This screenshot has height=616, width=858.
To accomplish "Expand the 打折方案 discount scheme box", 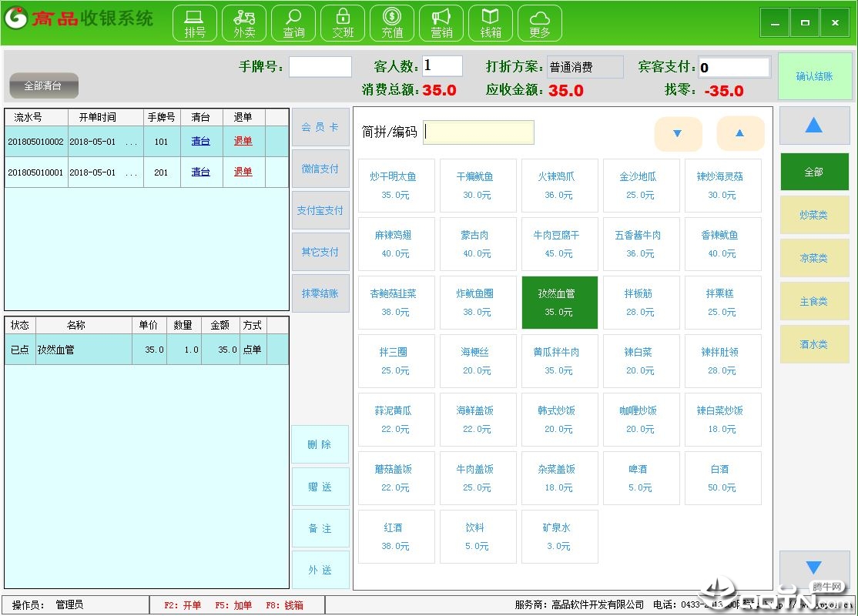I will point(585,67).
